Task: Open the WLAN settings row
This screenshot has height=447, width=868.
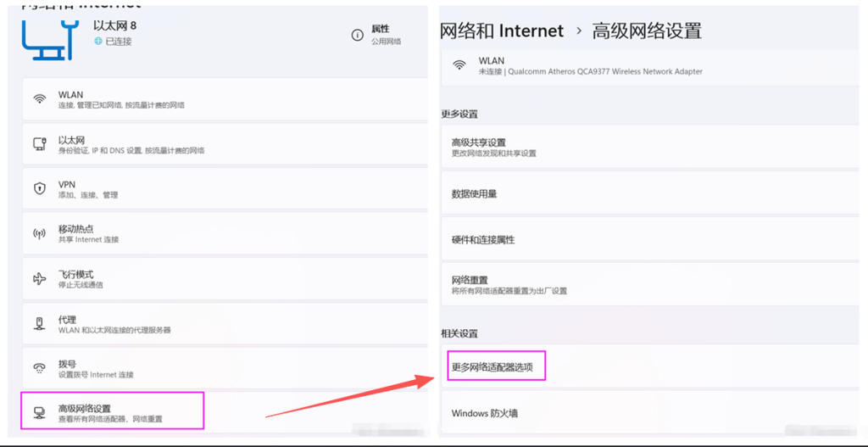Action: [225, 99]
